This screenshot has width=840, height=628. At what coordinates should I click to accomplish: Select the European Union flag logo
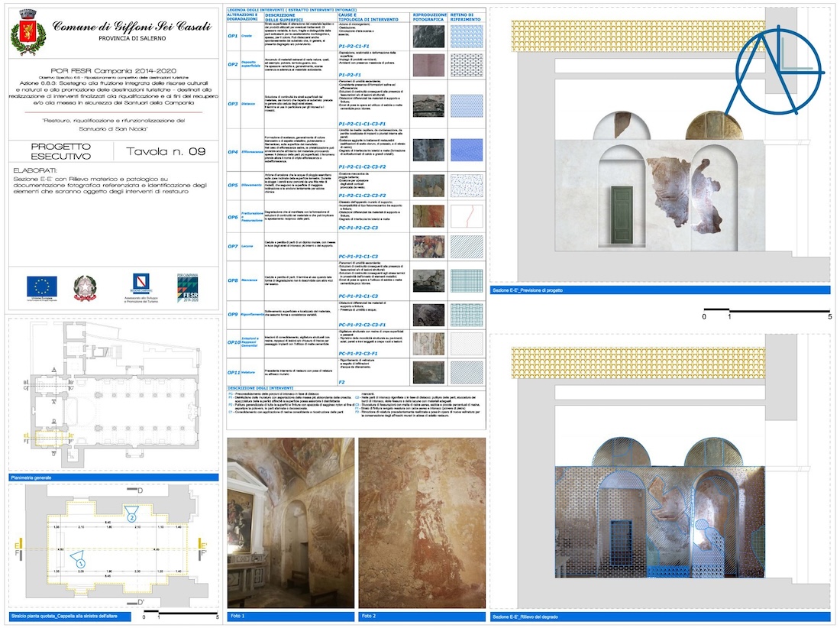click(x=42, y=286)
